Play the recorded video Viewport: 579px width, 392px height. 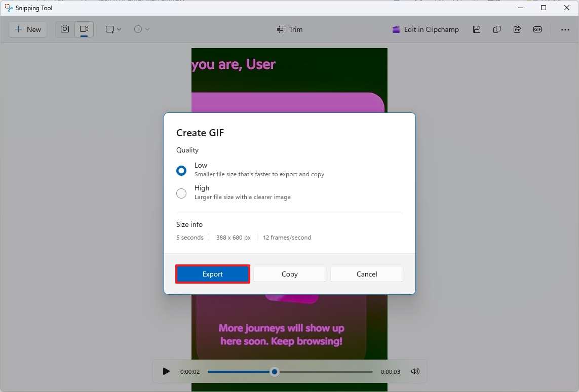click(x=166, y=371)
